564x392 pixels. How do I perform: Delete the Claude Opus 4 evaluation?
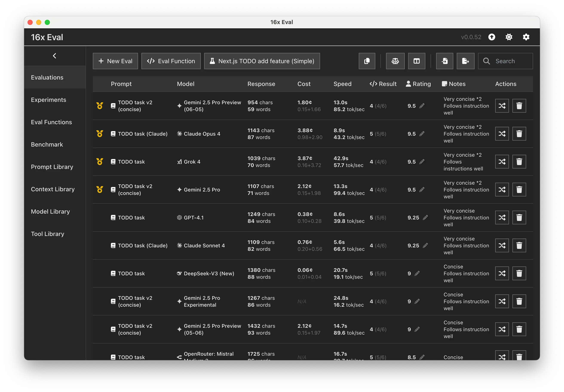click(519, 134)
